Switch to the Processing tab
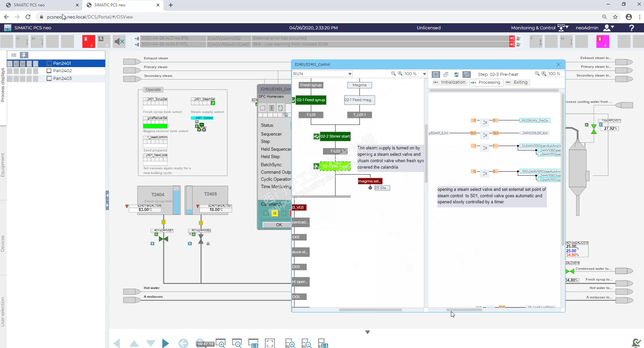Screen dimensions: 644x348 coord(486,82)
